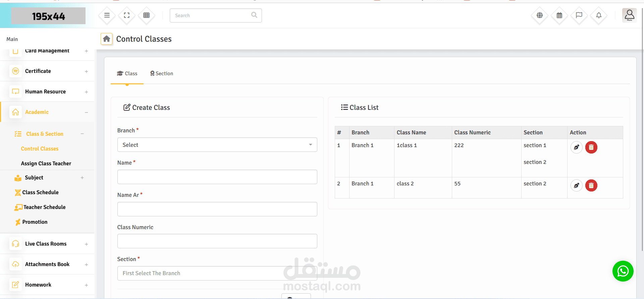Click the Human Resource sidebar icon
The image size is (644, 299).
[x=15, y=92]
